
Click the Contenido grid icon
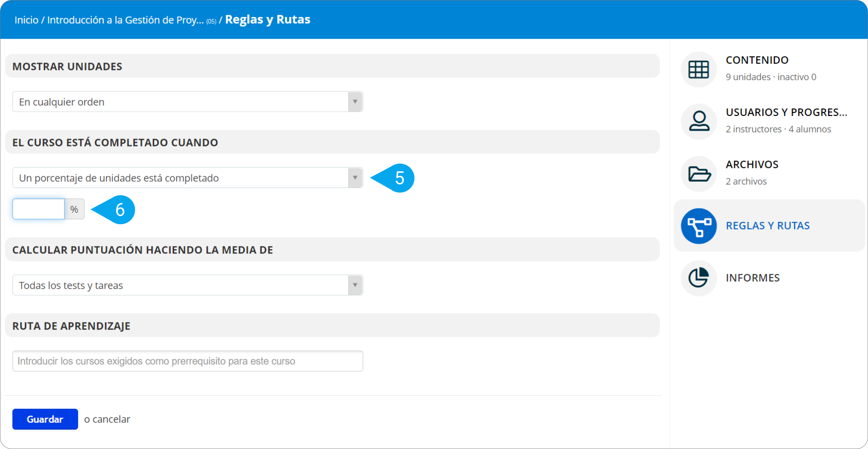698,69
